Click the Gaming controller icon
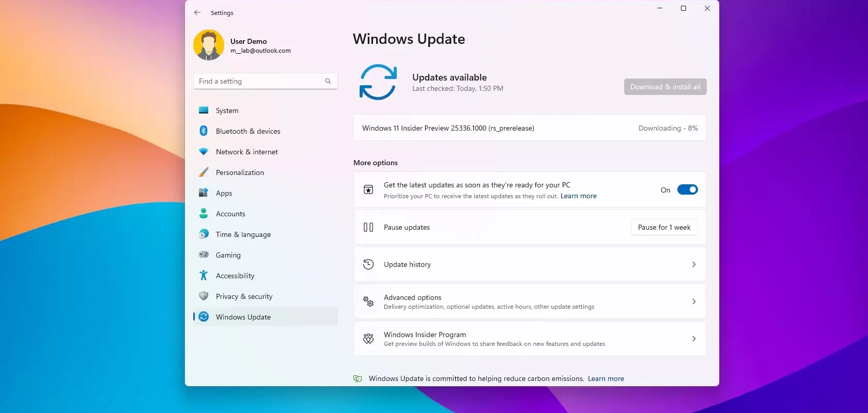 coord(204,255)
